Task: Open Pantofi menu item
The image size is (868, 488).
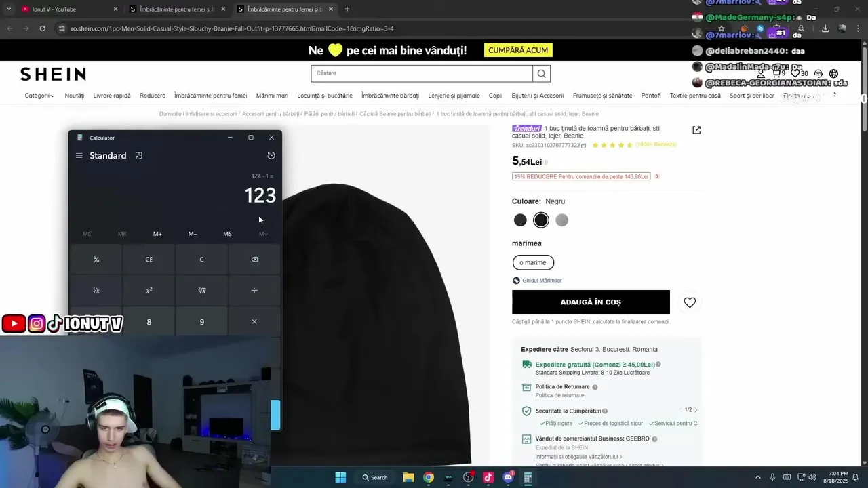Action: point(651,96)
